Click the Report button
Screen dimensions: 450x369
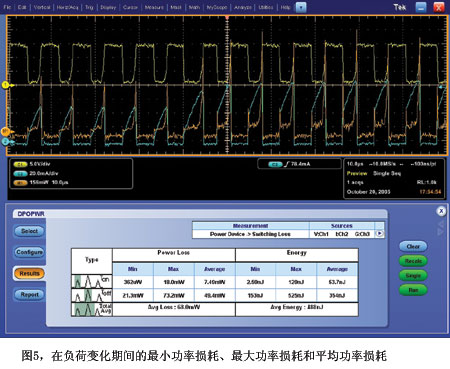[29, 295]
